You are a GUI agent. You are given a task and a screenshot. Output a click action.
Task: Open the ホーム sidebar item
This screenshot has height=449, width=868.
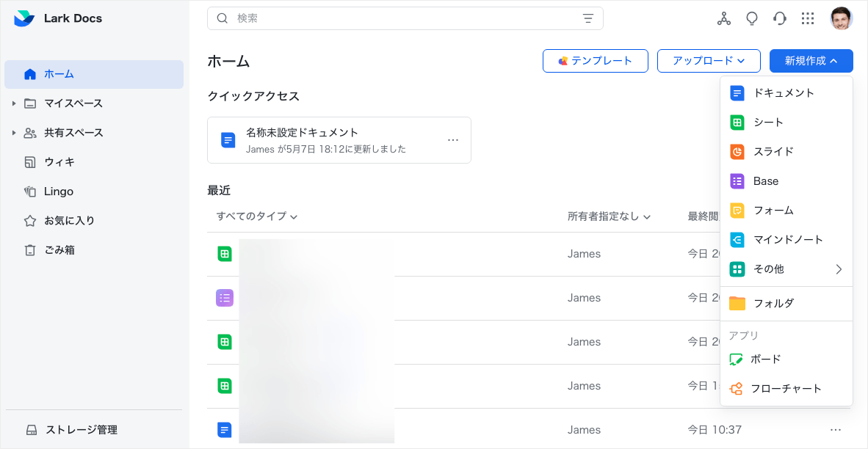94,74
